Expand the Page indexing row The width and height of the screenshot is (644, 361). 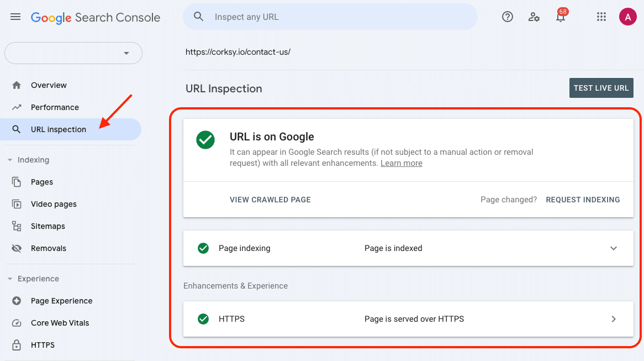point(613,248)
